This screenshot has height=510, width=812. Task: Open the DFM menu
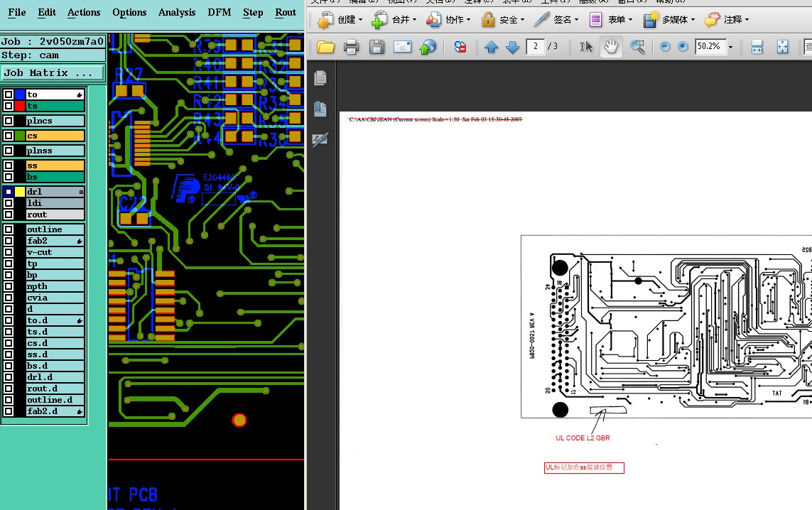tap(219, 12)
